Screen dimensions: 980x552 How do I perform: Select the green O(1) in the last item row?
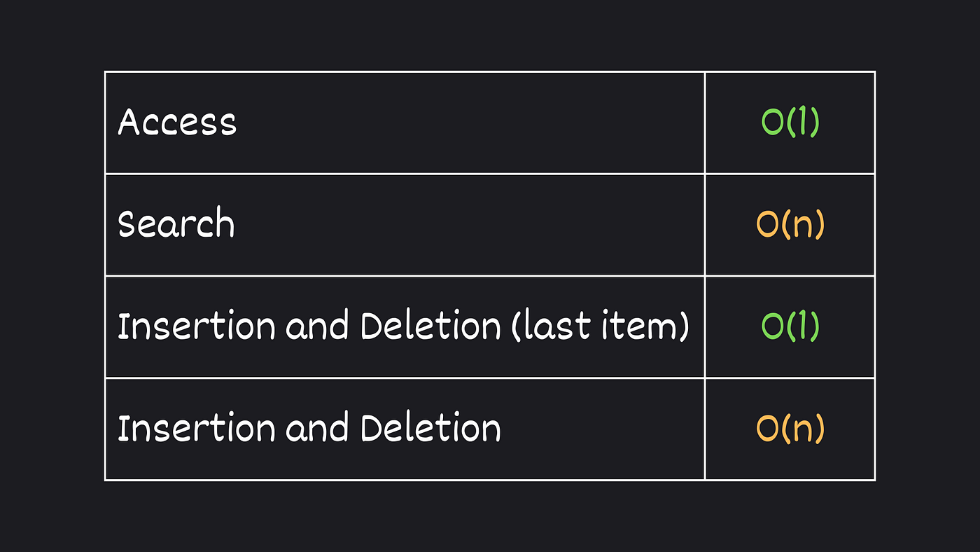(790, 327)
